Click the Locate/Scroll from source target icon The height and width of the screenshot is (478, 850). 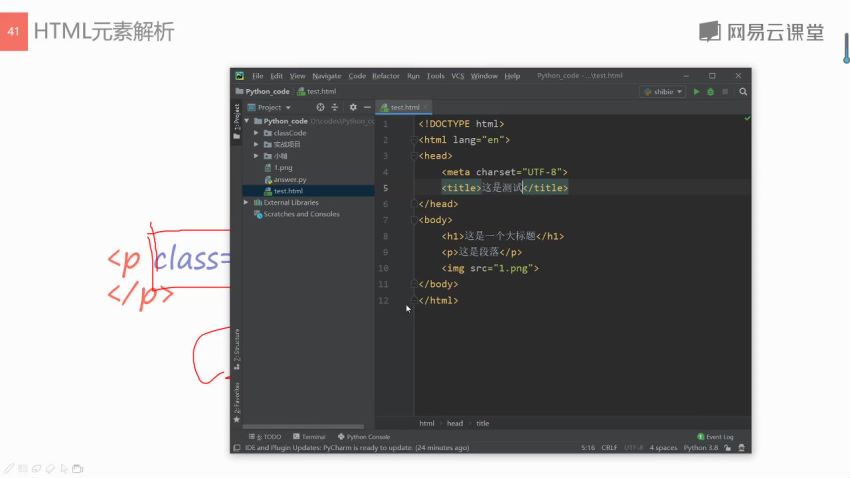point(320,107)
